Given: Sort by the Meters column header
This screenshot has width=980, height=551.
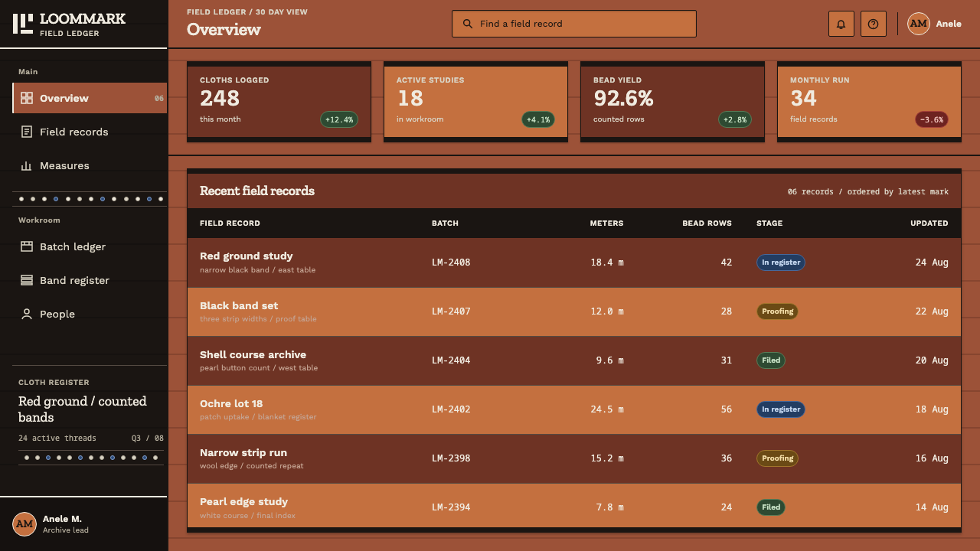Looking at the screenshot, I should coord(606,223).
